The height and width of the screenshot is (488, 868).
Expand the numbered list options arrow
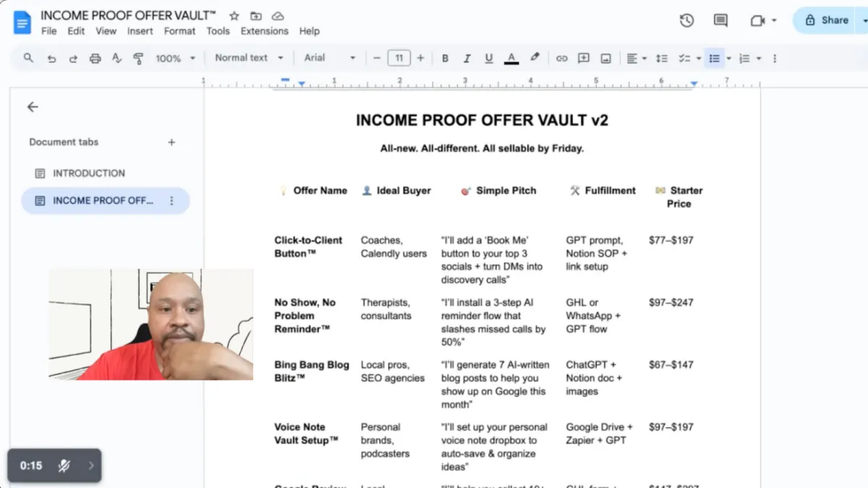[x=759, y=59]
